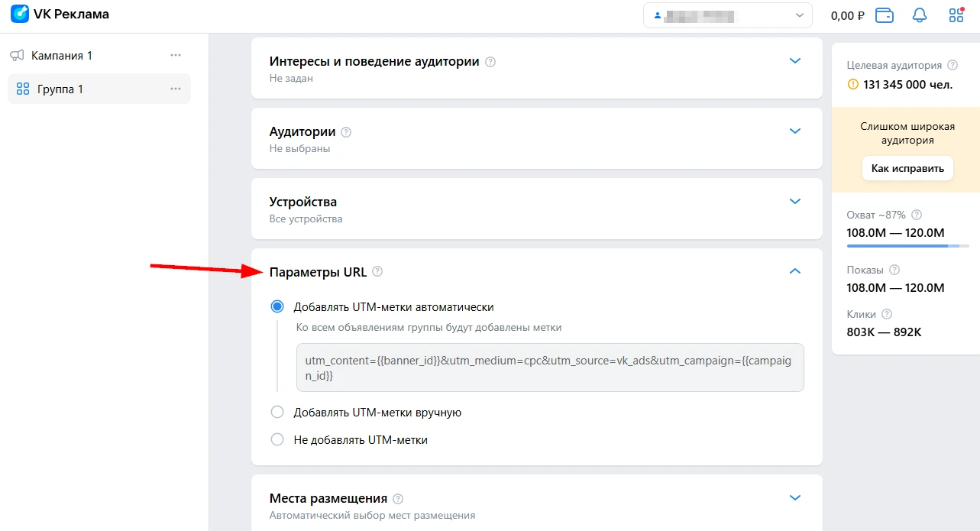Click the help icon beside Клики
The image size is (980, 531).
click(x=887, y=314)
